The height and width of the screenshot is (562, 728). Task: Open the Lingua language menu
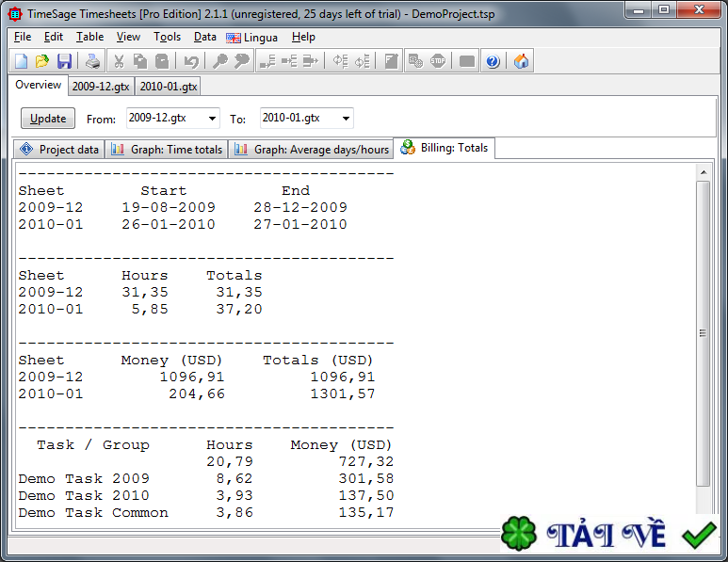coord(251,38)
